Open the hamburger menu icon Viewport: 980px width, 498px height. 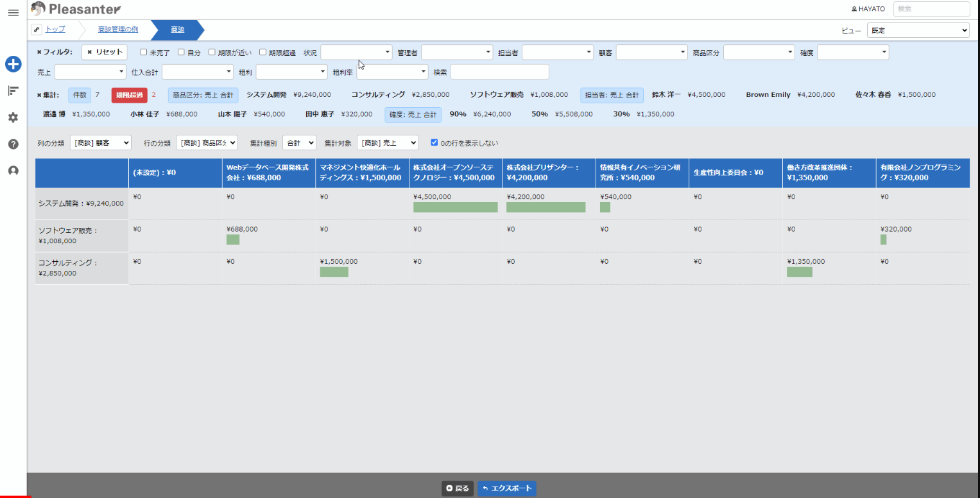(x=13, y=13)
